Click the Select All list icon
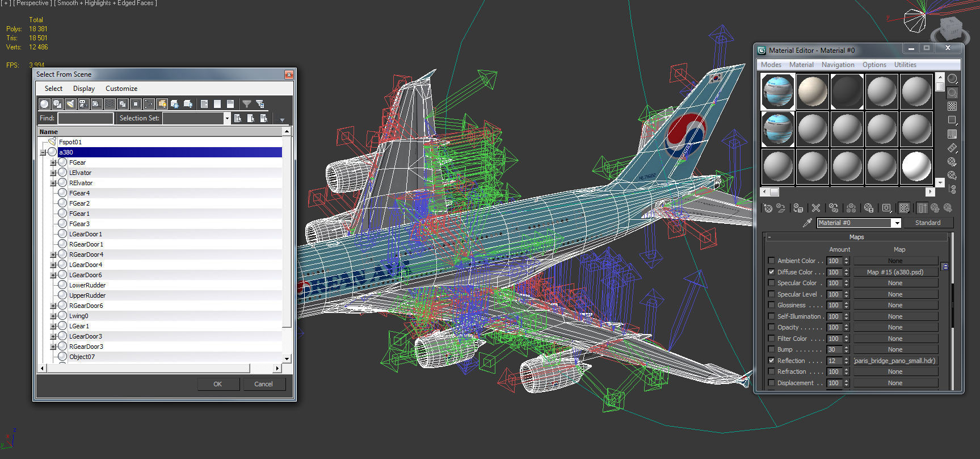 click(204, 104)
